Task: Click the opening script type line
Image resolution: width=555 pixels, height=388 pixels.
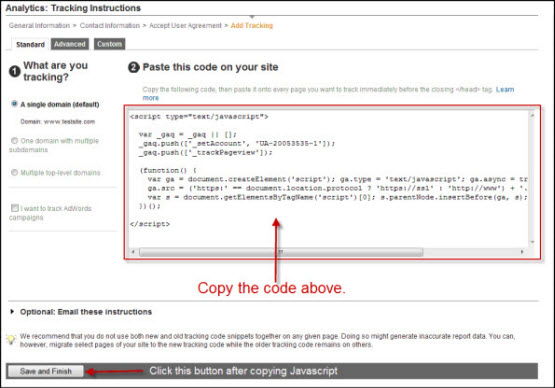Action: pyautogui.click(x=199, y=116)
